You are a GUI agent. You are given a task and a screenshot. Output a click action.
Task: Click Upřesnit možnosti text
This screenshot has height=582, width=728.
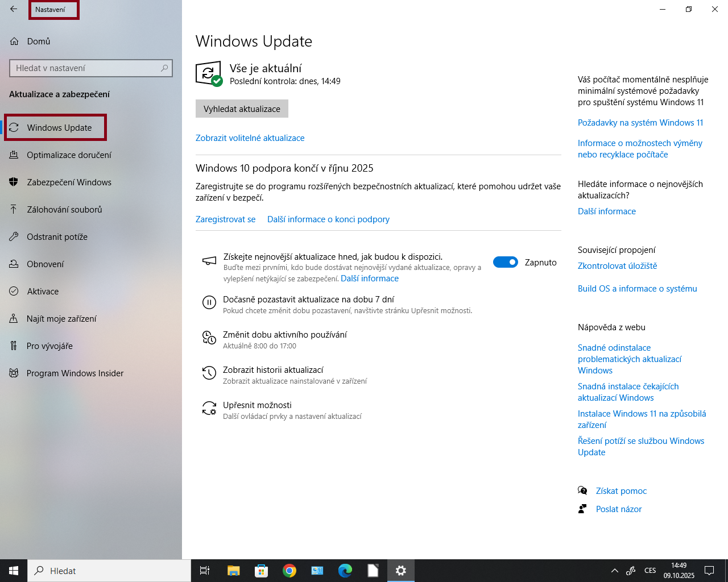pos(257,405)
